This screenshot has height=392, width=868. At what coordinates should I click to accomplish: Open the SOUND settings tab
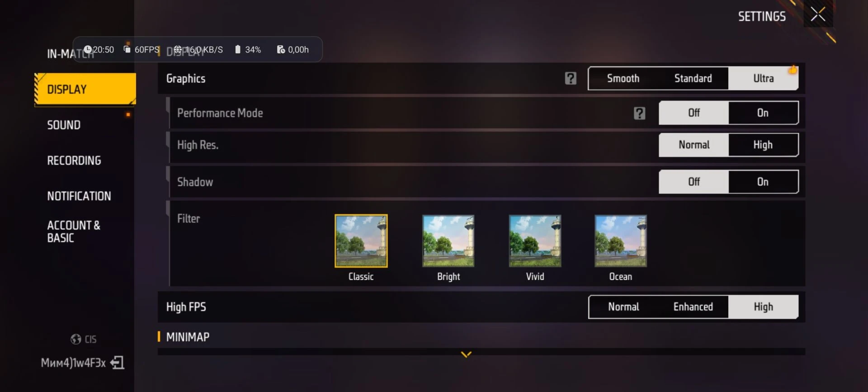[x=64, y=125]
